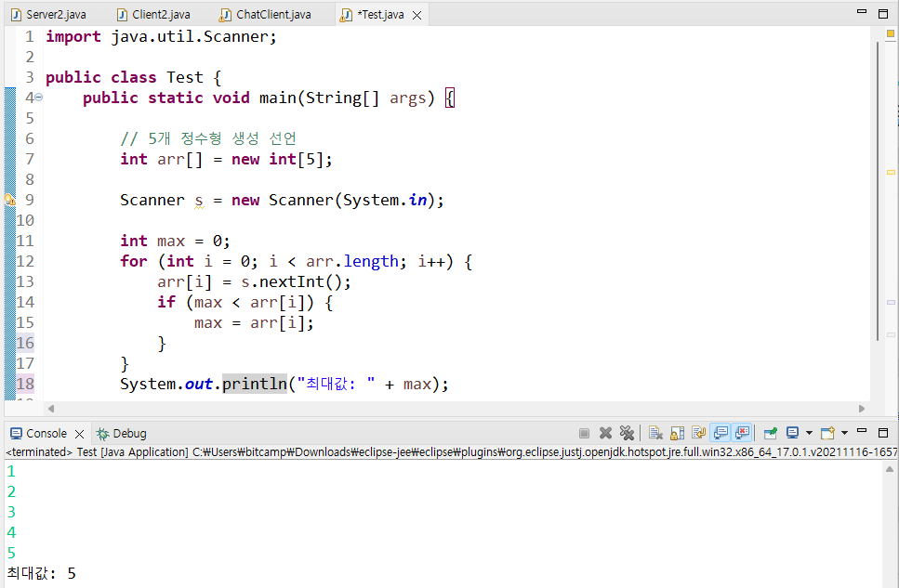Click the yellow overview ruler marker at top
The height and width of the screenshot is (588, 899).
point(891,33)
